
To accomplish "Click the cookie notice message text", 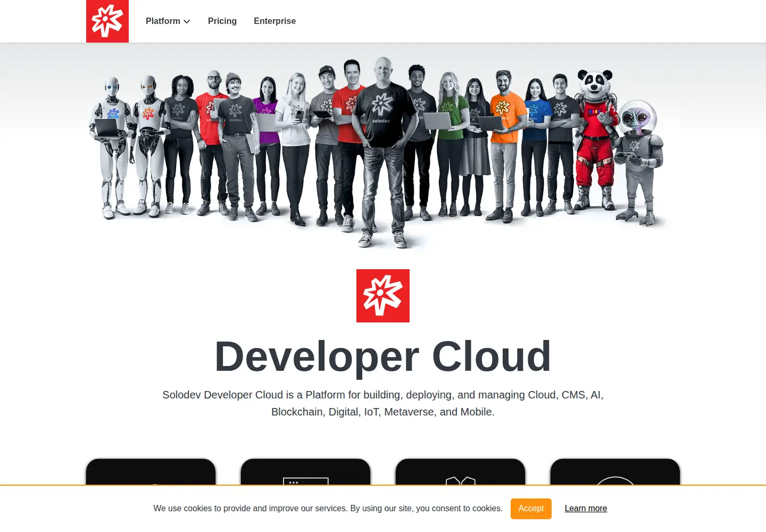I will (x=328, y=509).
